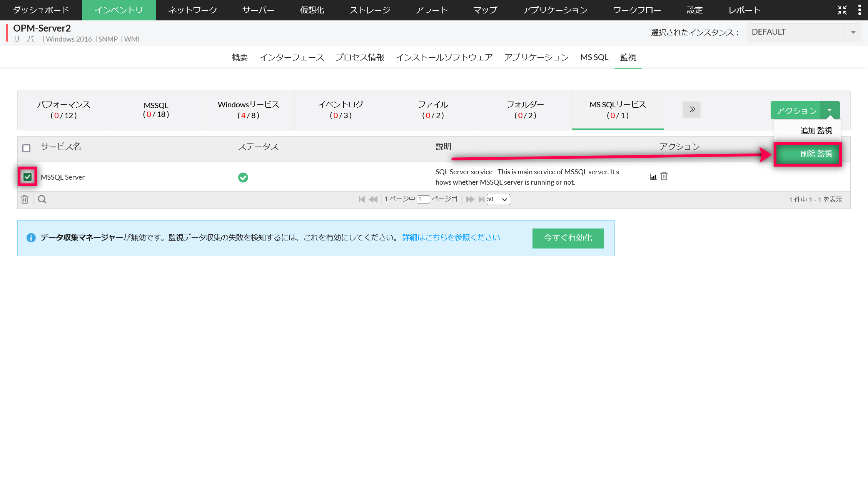This screenshot has width=868, height=502.
Task: Click the collapse fullscreen arrows icon
Action: (x=842, y=10)
